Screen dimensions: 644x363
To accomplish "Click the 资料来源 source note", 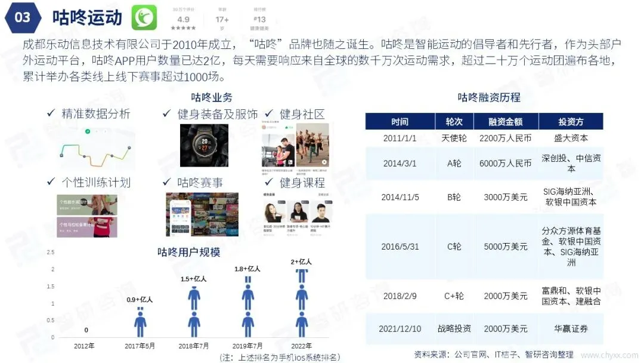I will coord(494,355).
